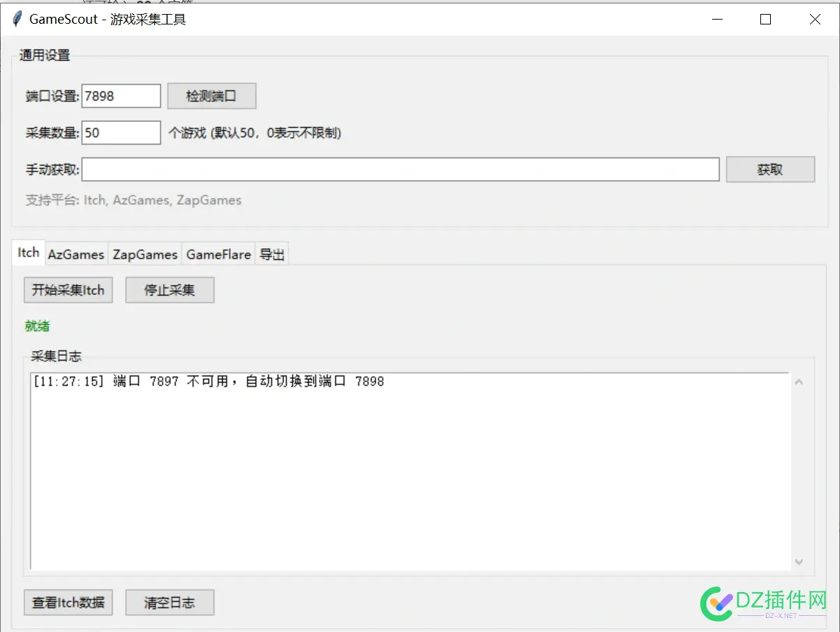Click the 采集数量 input field showing 50

pos(122,132)
